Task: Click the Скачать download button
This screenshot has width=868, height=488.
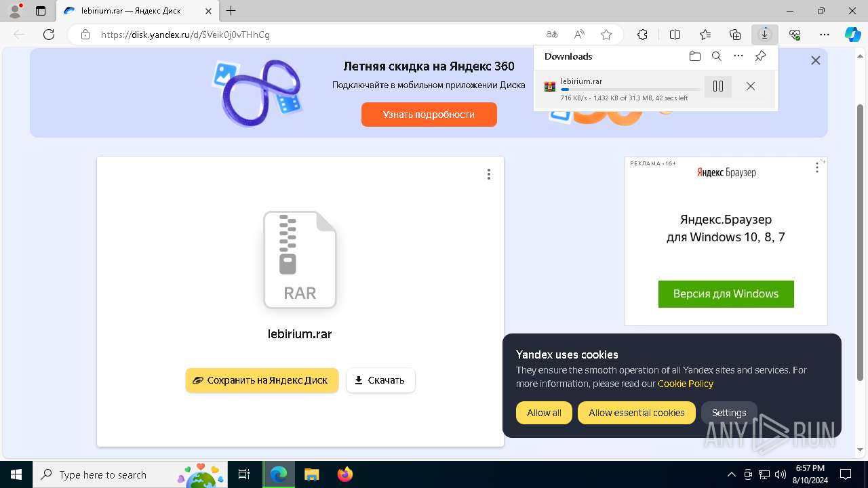Action: [x=380, y=380]
